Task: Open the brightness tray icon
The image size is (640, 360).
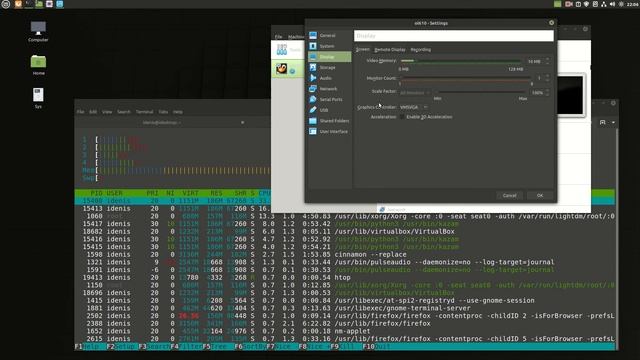Action: point(621,4)
